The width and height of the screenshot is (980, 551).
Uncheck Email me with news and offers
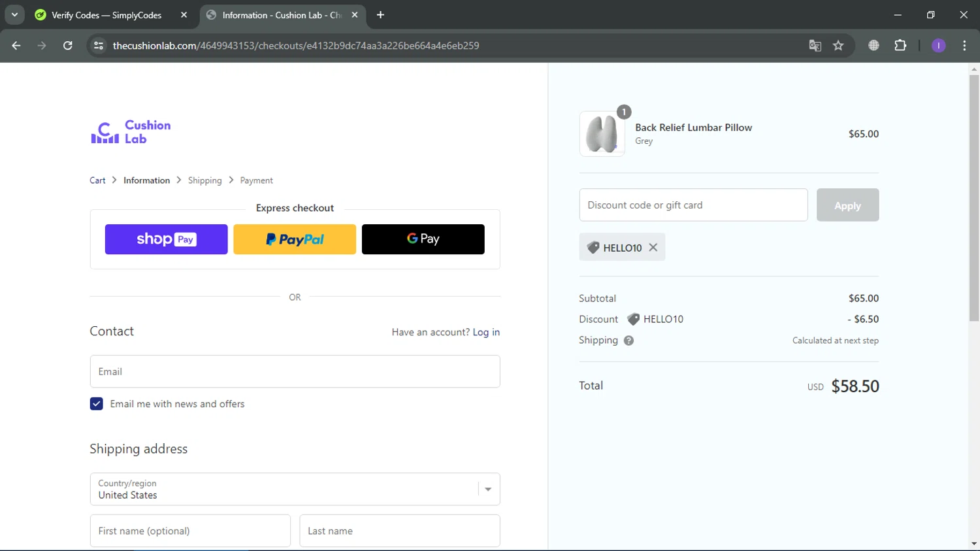click(x=97, y=404)
